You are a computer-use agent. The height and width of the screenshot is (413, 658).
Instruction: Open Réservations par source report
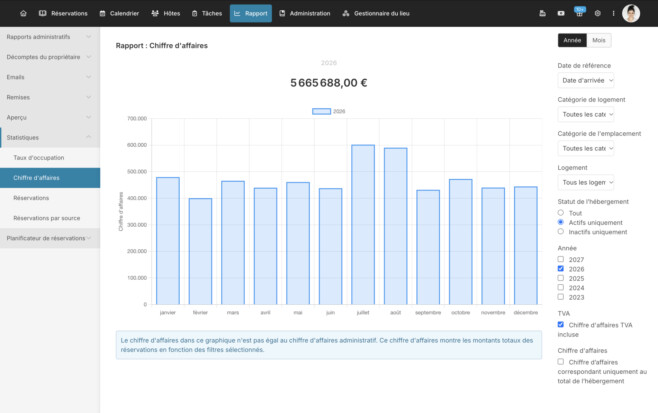tap(50, 218)
